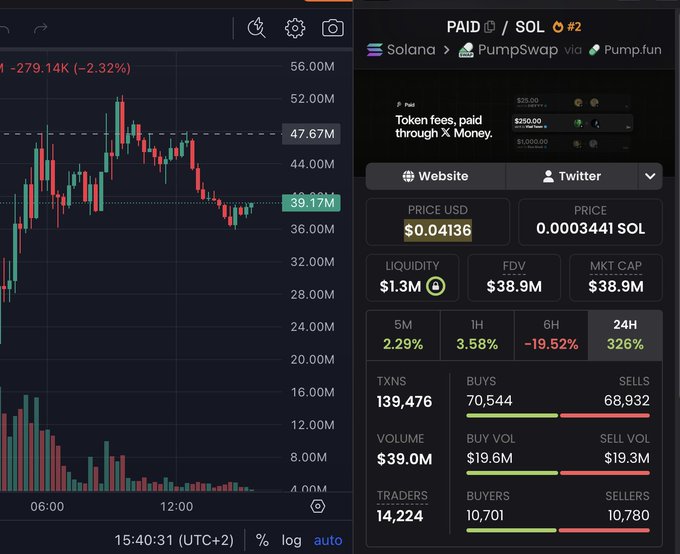The width and height of the screenshot is (680, 554).
Task: Open chart axis settings hexagon icon
Action: (317, 506)
